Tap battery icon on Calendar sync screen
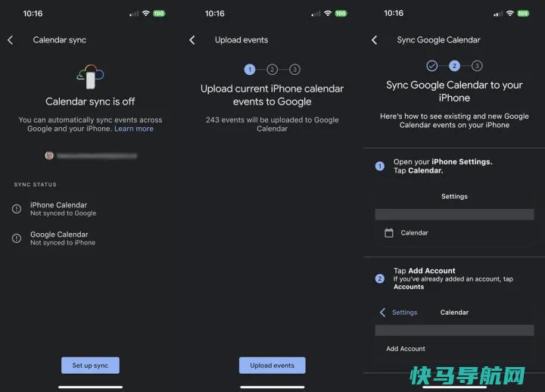The image size is (545, 392). coord(159,14)
